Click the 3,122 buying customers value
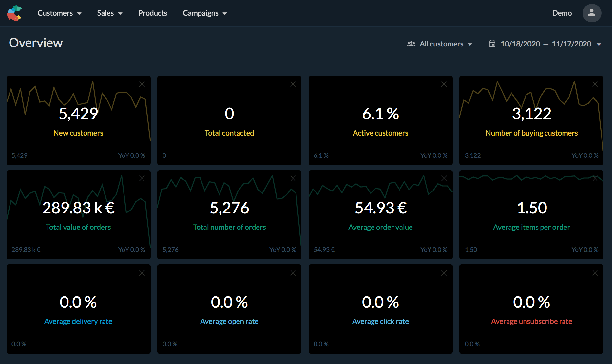This screenshot has height=364, width=612. 531,114
